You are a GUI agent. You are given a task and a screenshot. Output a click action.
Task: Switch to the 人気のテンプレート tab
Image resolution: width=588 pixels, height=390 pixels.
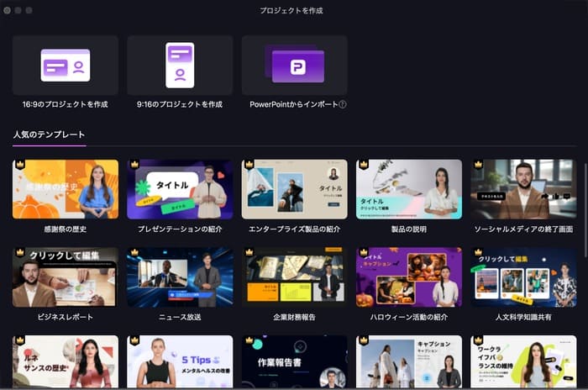pos(49,134)
